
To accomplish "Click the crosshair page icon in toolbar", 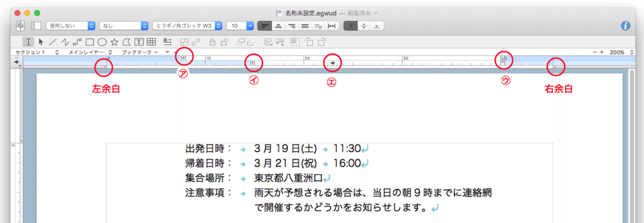I will [x=20, y=25].
